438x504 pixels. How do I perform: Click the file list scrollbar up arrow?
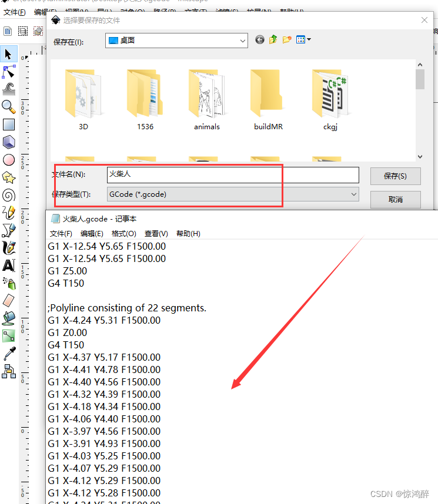(x=420, y=65)
